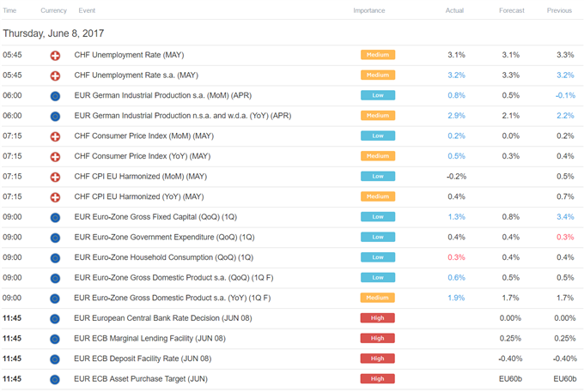Click EU flag next to ECB Asset Purchase Target
This screenshot has height=392, width=584.
[x=56, y=379]
